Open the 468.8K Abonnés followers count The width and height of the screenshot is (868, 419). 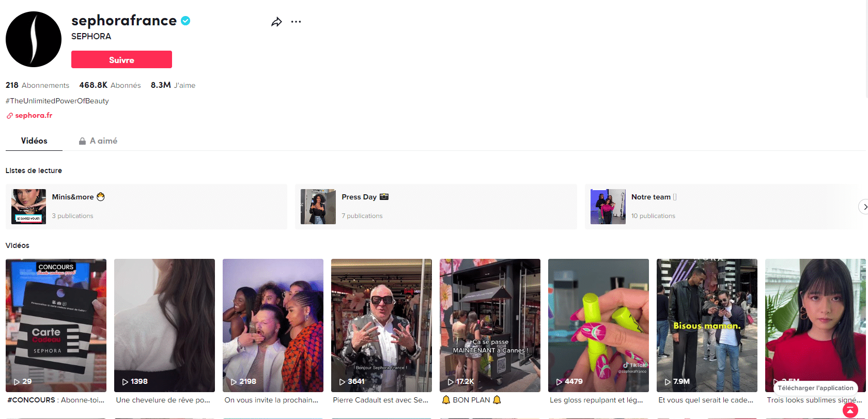110,85
